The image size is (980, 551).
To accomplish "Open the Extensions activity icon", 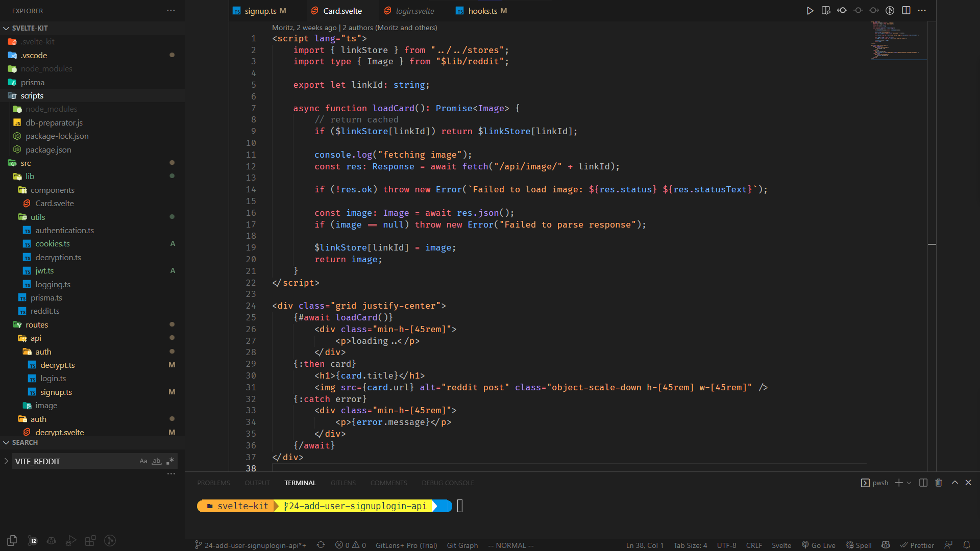I will (x=90, y=540).
